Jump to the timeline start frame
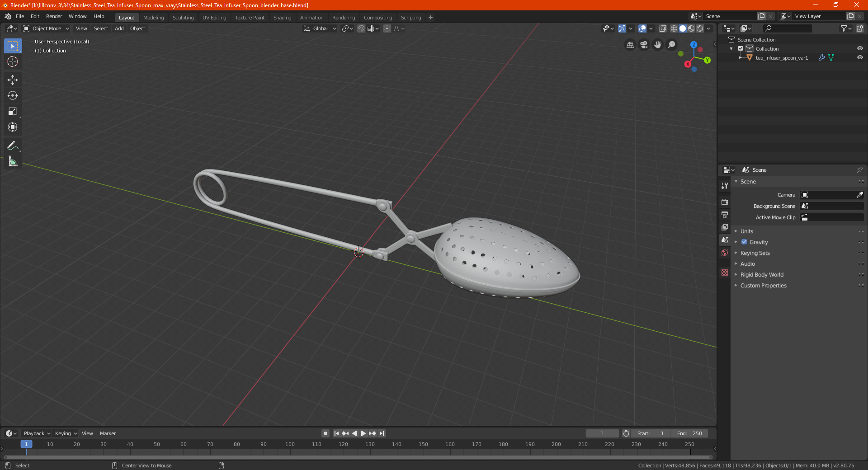 (x=336, y=433)
